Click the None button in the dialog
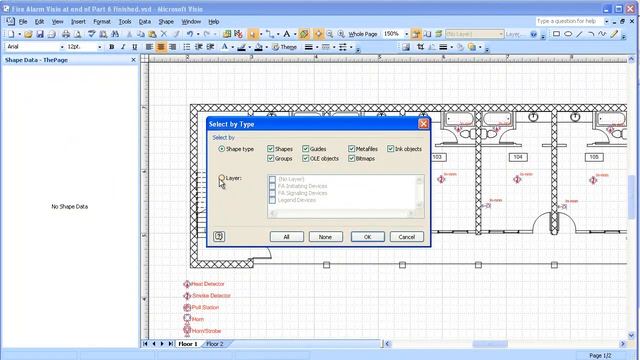640x360 pixels. 325,237
